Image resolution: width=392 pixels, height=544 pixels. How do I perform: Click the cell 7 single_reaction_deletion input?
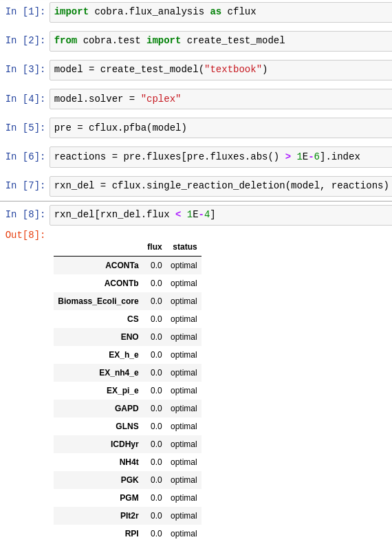221,186
